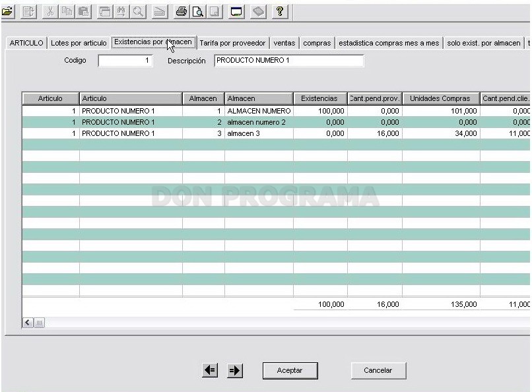This screenshot has width=532, height=392.
Task: Click the Aceptar button
Action: [x=290, y=370]
